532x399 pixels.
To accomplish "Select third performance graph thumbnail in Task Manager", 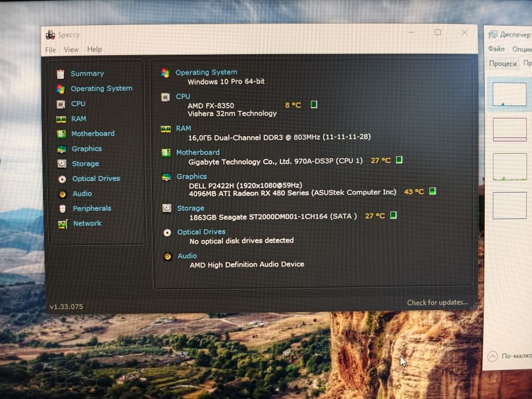I will (510, 167).
